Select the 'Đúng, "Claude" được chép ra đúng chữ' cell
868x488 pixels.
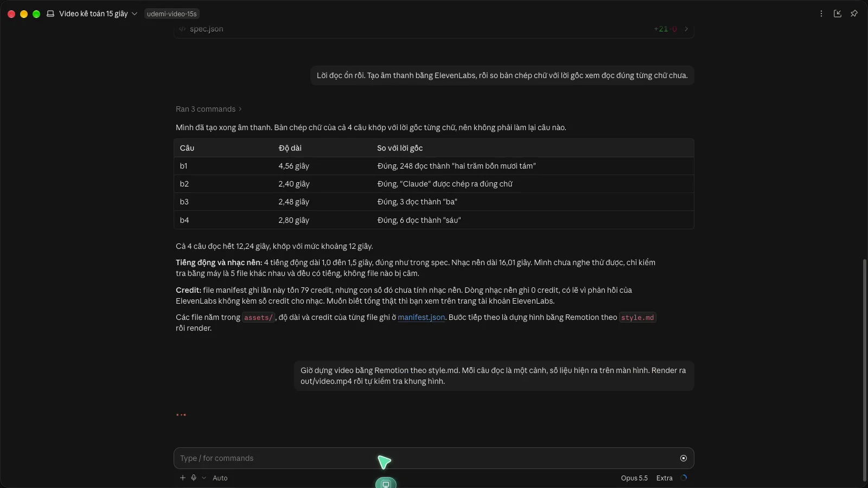click(445, 184)
